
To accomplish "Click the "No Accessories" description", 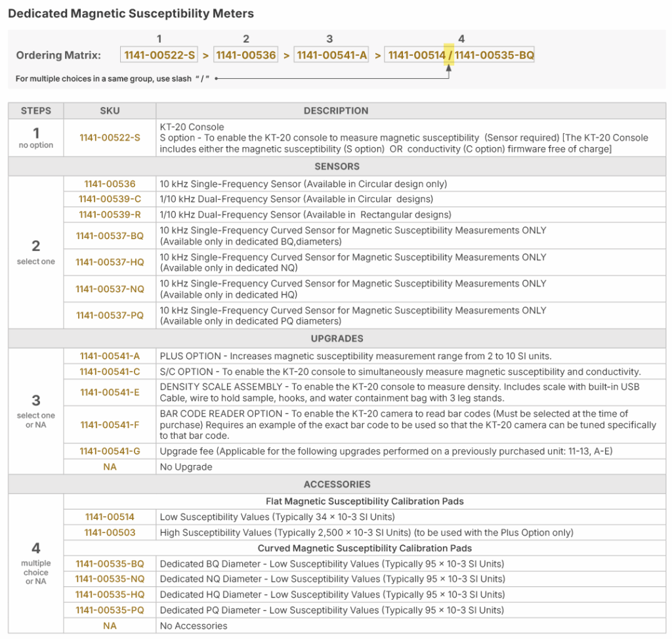I will tap(194, 626).
